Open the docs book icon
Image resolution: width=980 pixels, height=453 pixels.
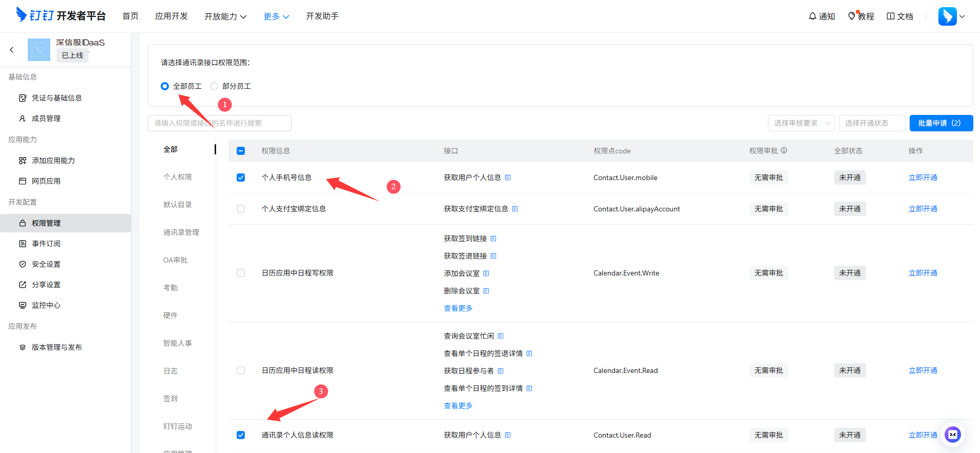(891, 16)
